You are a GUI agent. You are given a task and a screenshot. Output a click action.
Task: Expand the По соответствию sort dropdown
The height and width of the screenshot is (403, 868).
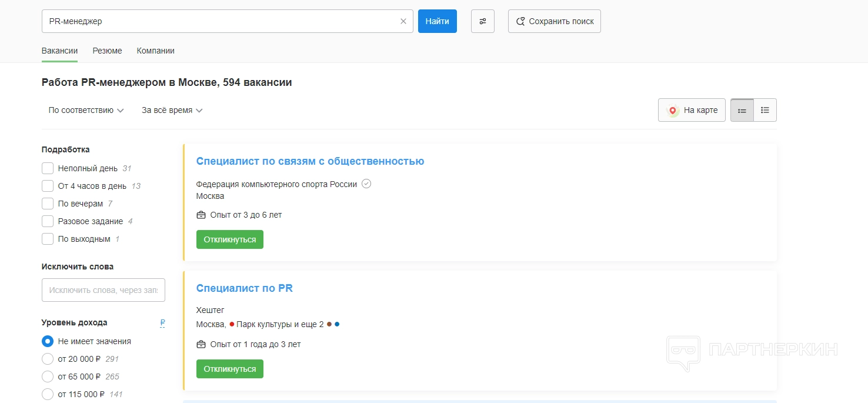click(86, 111)
